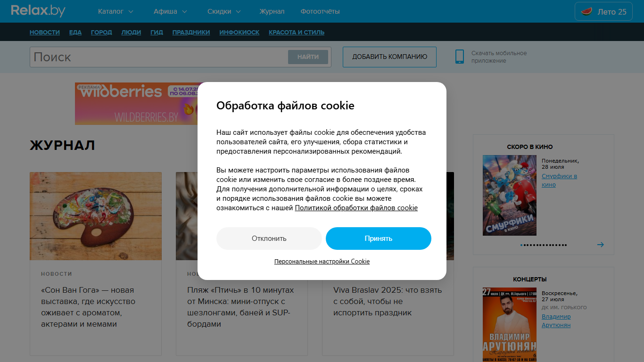Open the Владимир Арутюнян concert link
This screenshot has height=362, width=644.
(x=556, y=321)
